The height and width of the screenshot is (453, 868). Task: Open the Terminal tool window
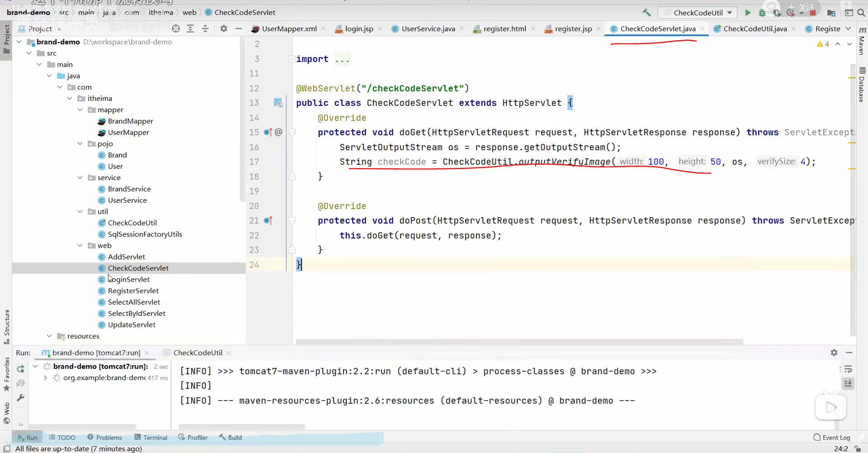pyautogui.click(x=151, y=438)
